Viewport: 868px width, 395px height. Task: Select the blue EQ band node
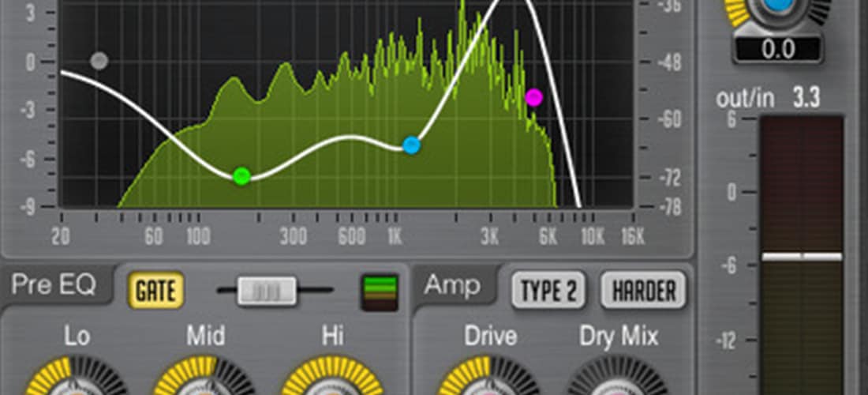click(x=411, y=145)
